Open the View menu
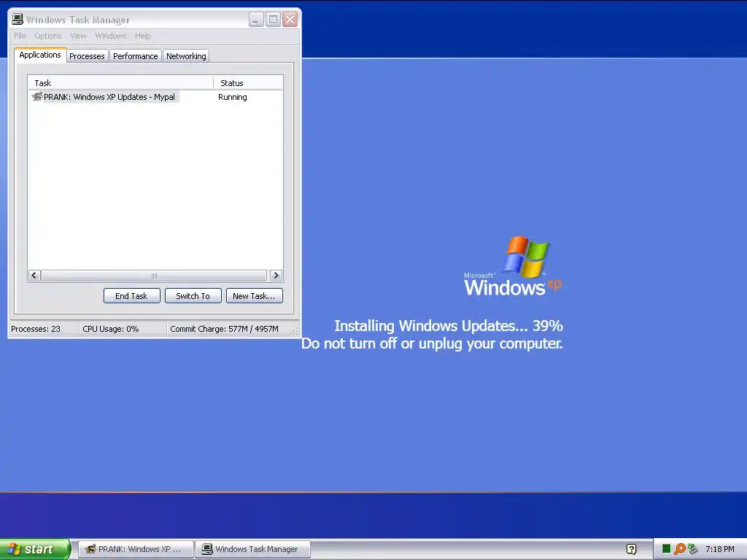Image resolution: width=747 pixels, height=560 pixels. [78, 36]
